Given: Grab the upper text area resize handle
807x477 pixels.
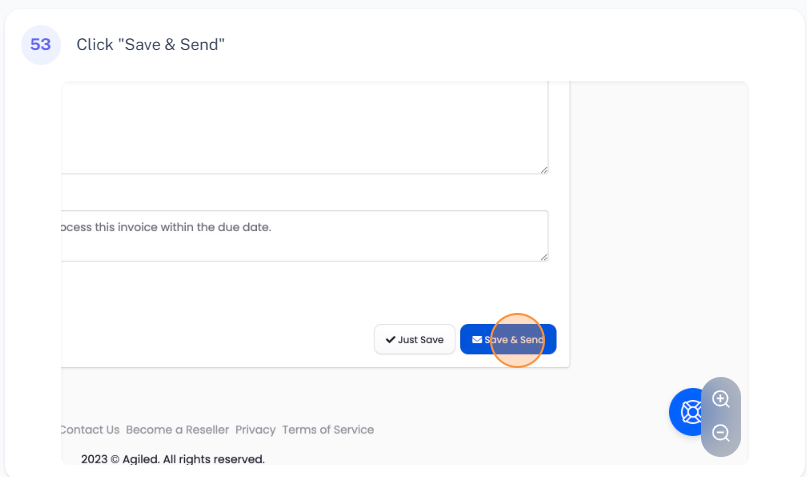Looking at the screenshot, I should (544, 170).
